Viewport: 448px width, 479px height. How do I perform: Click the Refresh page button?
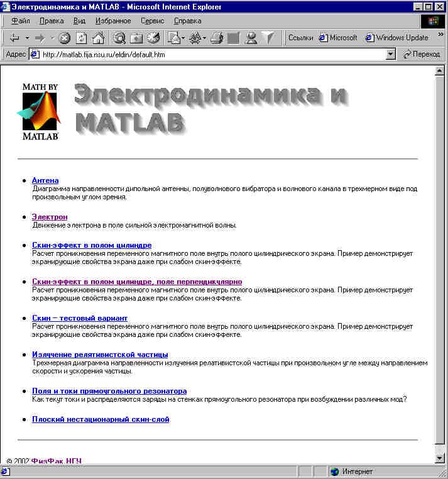tap(81, 38)
